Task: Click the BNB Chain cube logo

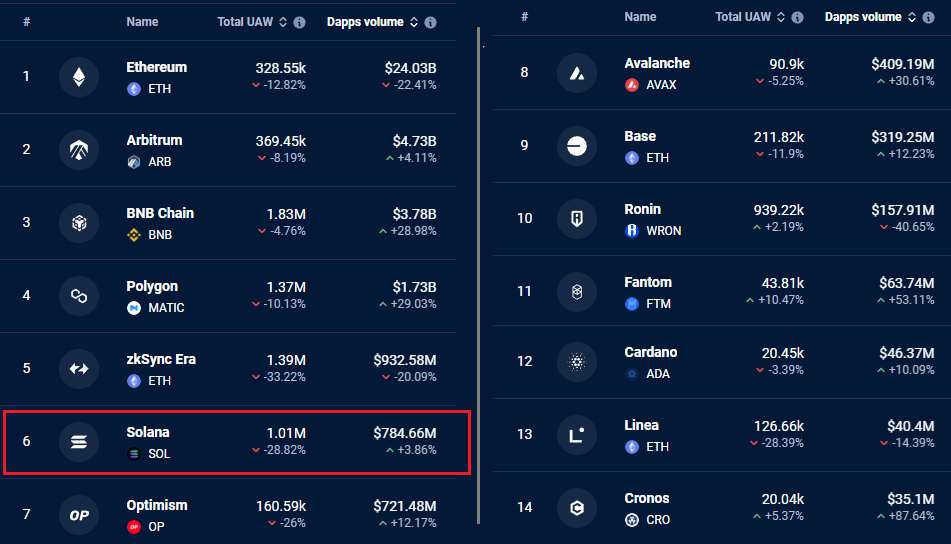Action: 79,223
